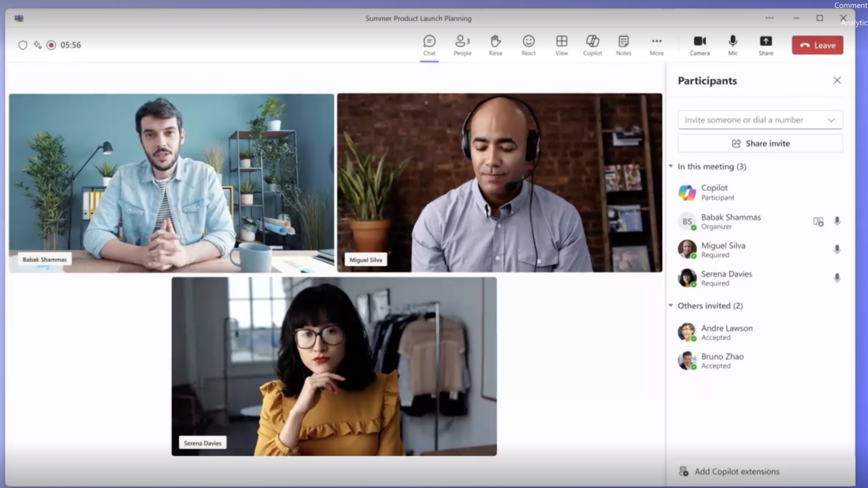The image size is (868, 488).
Task: Mute Miguel Silva's microphone
Action: (x=837, y=250)
